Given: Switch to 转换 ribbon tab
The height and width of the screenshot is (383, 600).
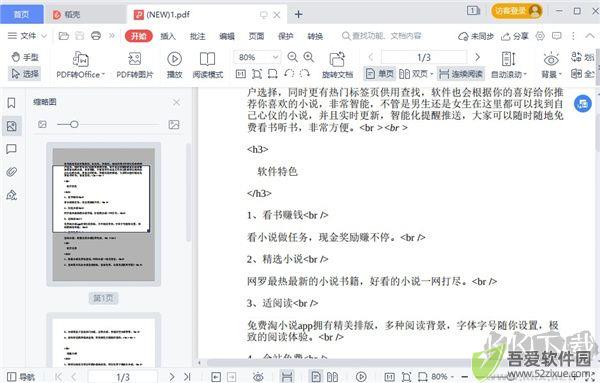Looking at the screenshot, I should click(315, 36).
